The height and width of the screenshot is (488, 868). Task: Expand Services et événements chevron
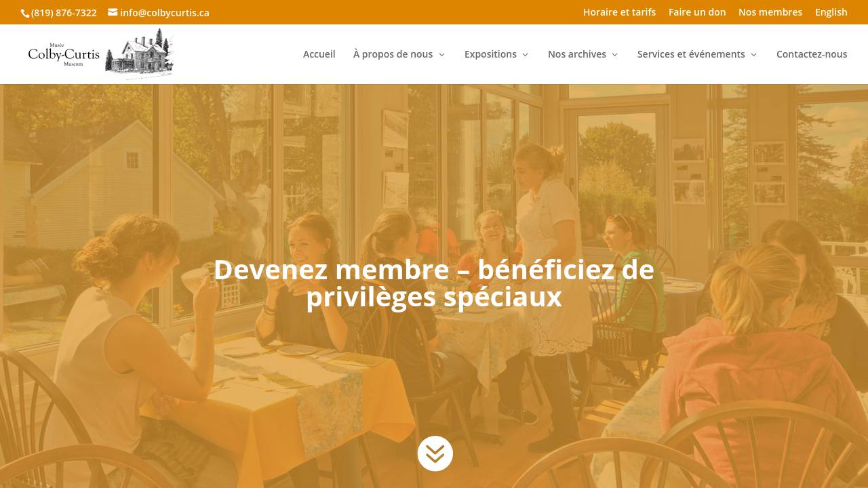pyautogui.click(x=753, y=55)
